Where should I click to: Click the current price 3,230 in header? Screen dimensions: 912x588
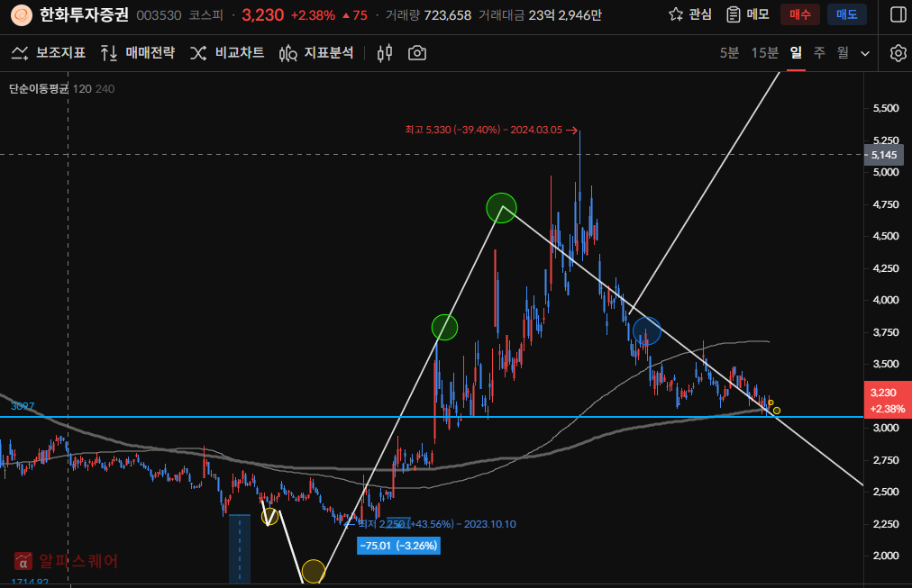(x=262, y=15)
